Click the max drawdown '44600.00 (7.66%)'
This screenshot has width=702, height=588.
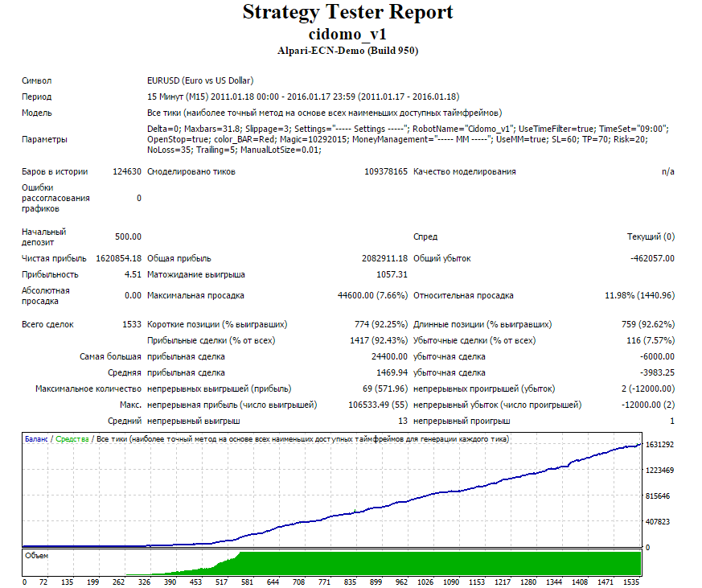[x=372, y=295]
